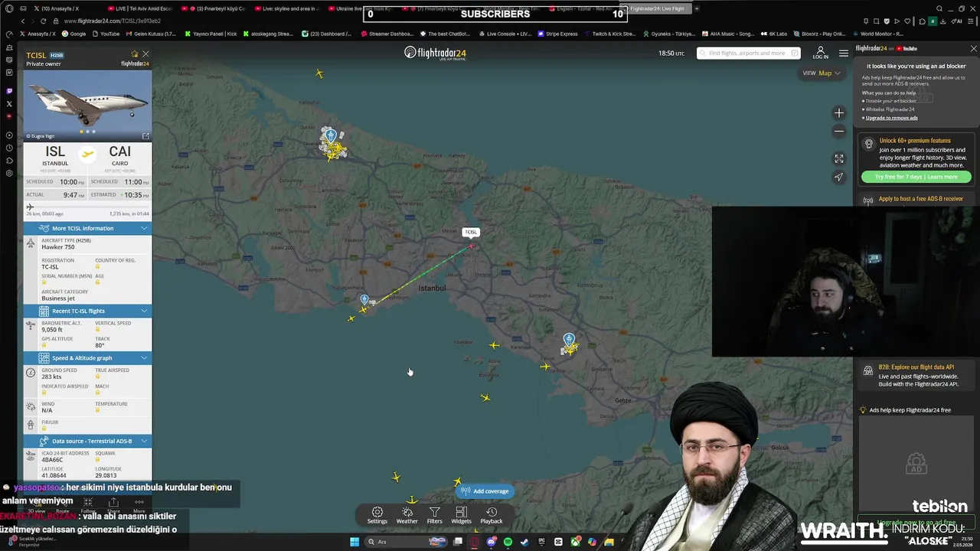The width and height of the screenshot is (980, 551).
Task: Zoom out on the map with the minus icon
Action: [839, 131]
